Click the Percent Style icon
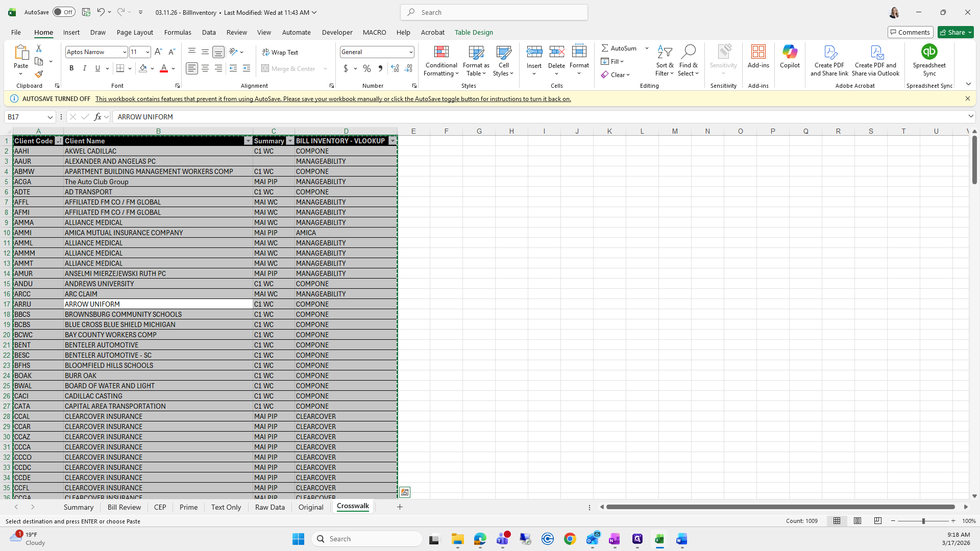The width and height of the screenshot is (980, 551). [x=366, y=68]
